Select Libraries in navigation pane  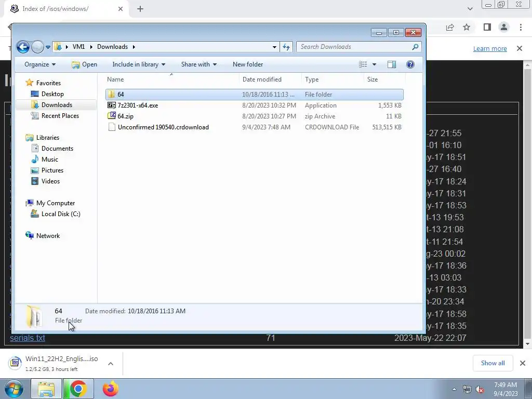coord(48,137)
